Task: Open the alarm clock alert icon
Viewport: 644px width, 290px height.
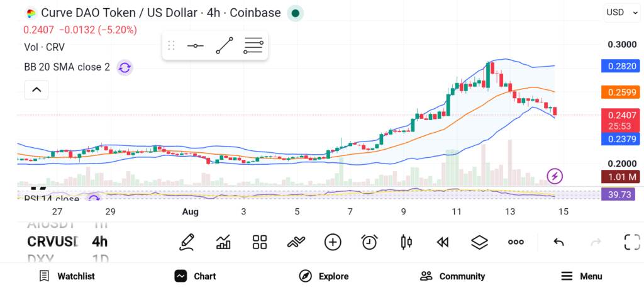Action: pyautogui.click(x=370, y=242)
